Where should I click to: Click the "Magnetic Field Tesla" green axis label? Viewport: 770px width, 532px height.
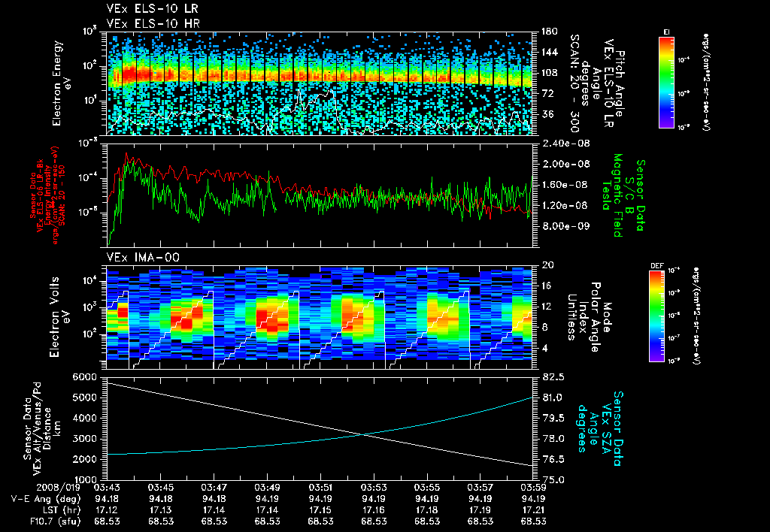click(612, 195)
